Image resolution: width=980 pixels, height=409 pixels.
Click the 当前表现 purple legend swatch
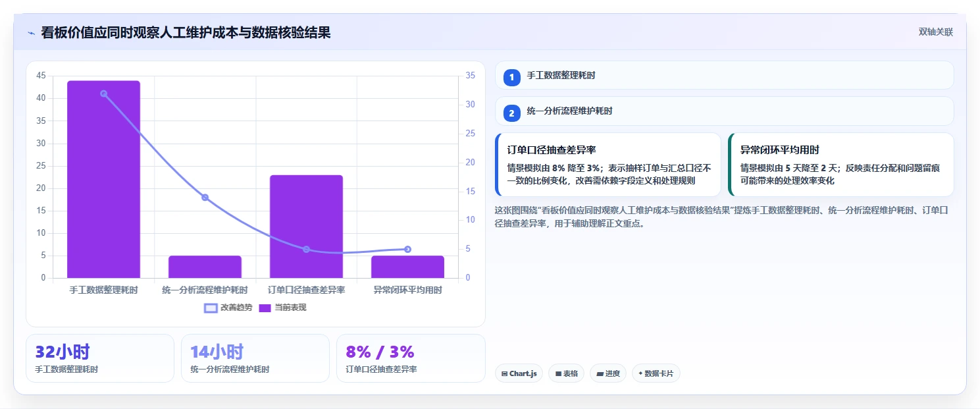point(265,308)
